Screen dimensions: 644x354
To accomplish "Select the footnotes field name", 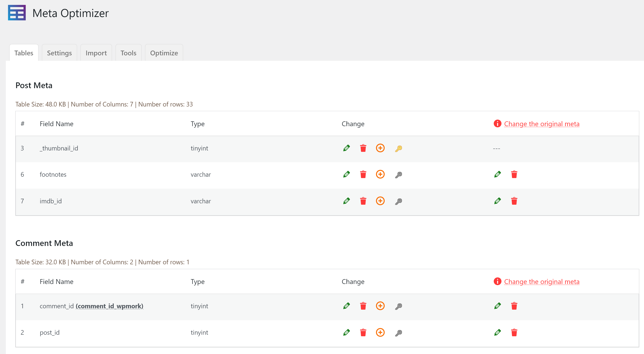I will pyautogui.click(x=53, y=175).
